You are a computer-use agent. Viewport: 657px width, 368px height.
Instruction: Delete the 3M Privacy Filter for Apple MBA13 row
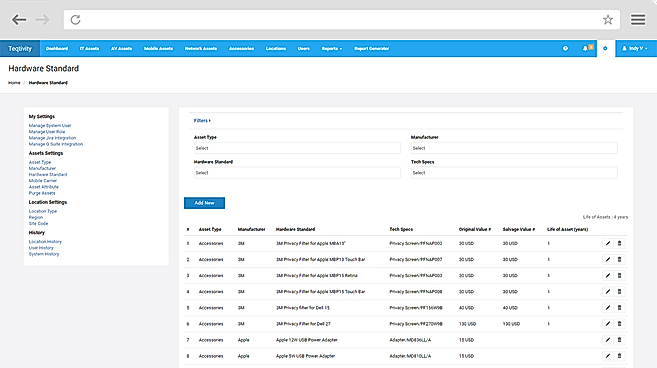(619, 243)
